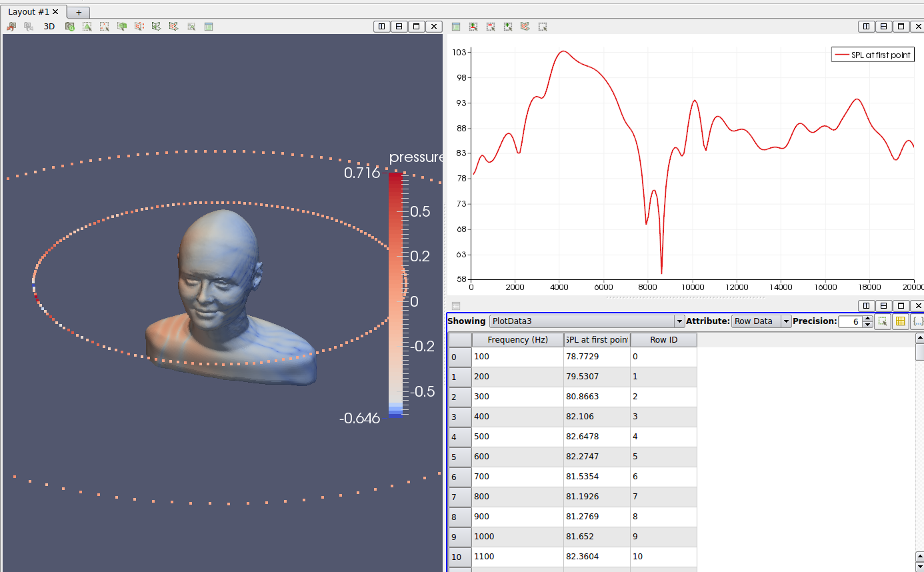Open the chart view's spreadsheet conversion icon
This screenshot has height=572, width=924.
click(456, 27)
